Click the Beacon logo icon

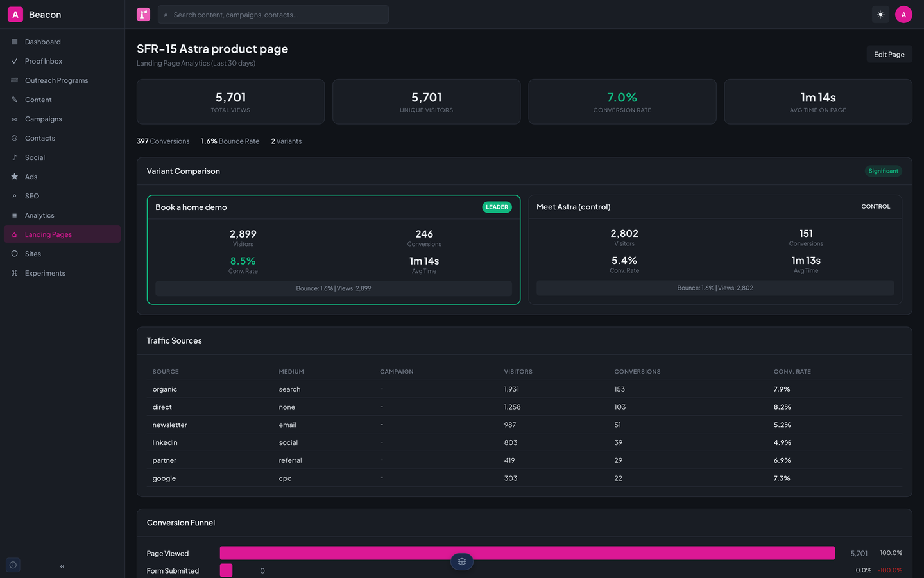point(15,14)
